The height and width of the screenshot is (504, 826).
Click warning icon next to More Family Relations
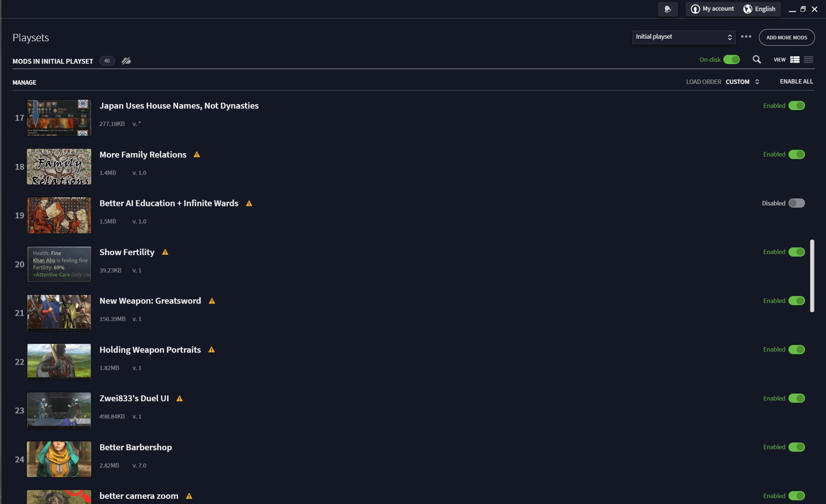pyautogui.click(x=197, y=154)
